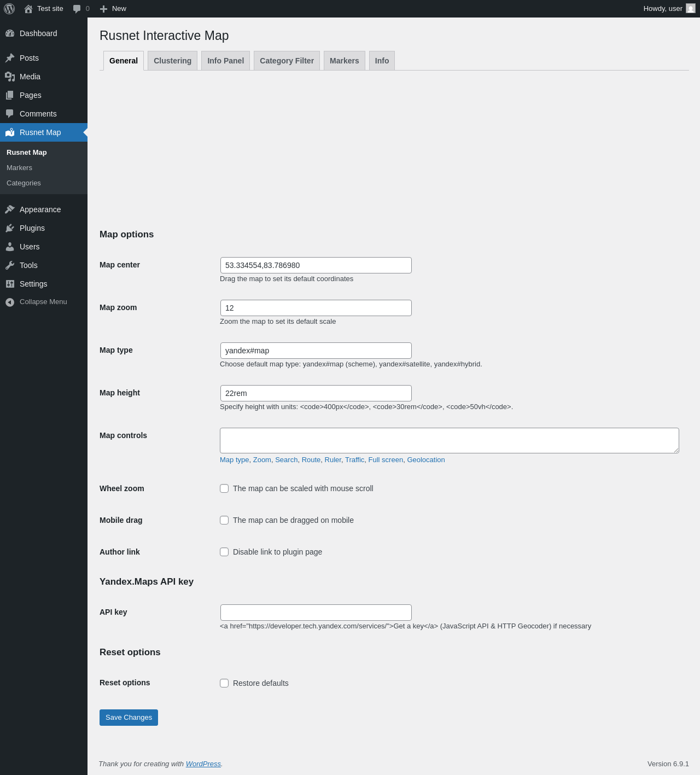Add Ruler control link
The image size is (700, 775).
[333, 460]
